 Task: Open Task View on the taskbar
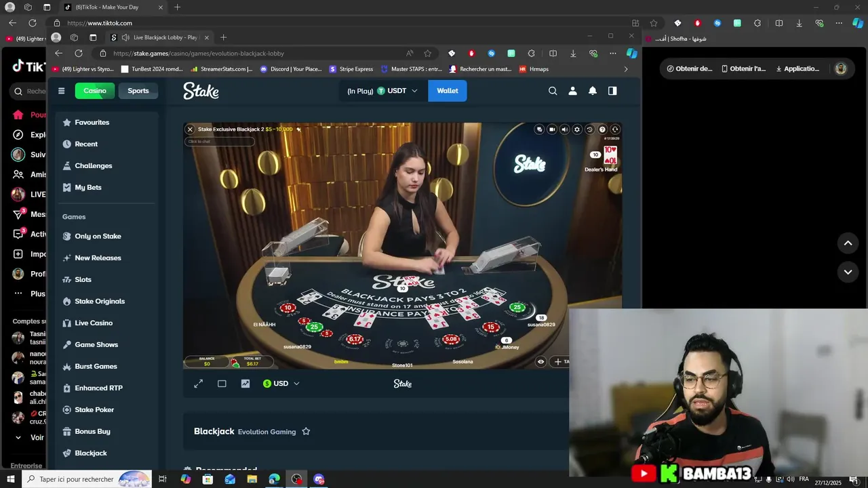(x=163, y=479)
